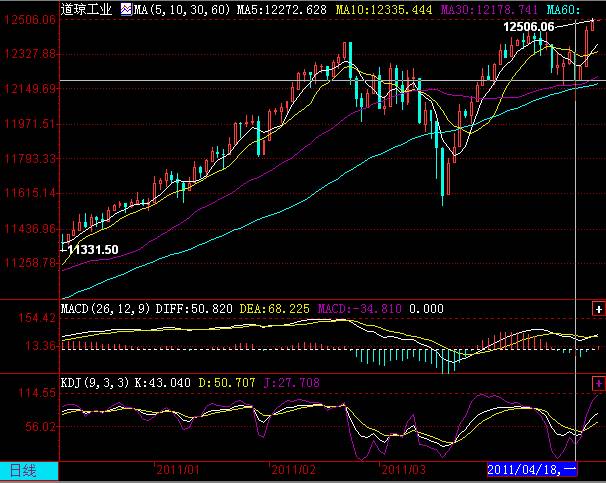Click the MA5:12272.628 value

pyautogui.click(x=282, y=9)
